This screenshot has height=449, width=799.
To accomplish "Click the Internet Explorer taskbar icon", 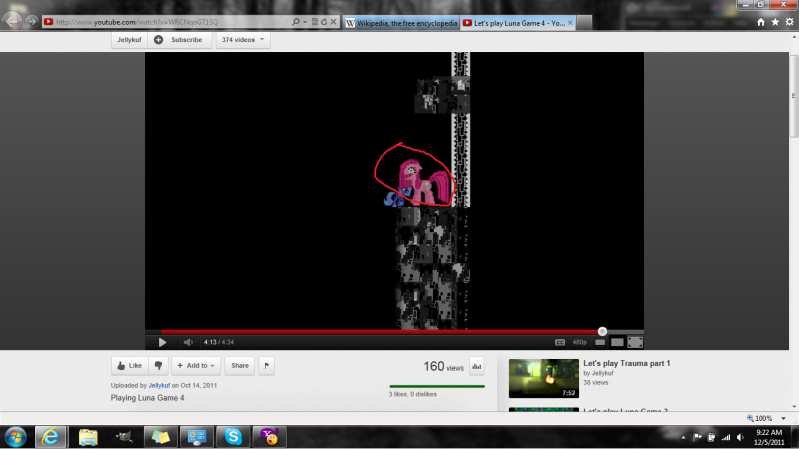I will click(x=50, y=437).
